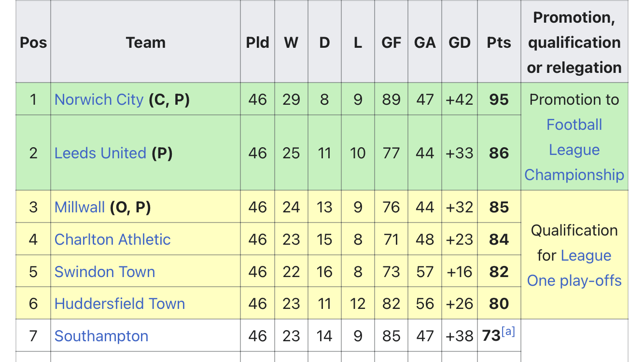
Task: Open the Charlton Athletic team link
Action: pos(112,239)
